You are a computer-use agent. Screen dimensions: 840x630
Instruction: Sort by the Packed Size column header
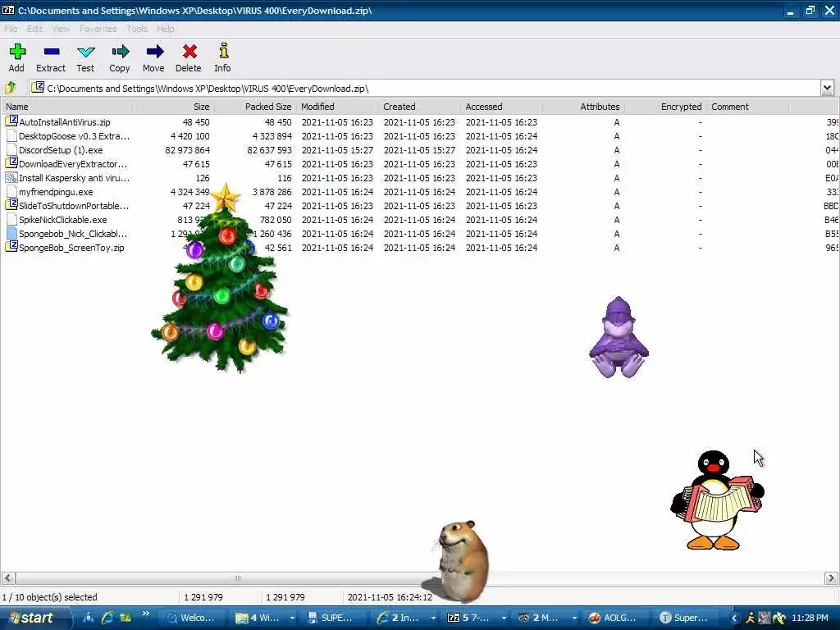tap(256, 107)
